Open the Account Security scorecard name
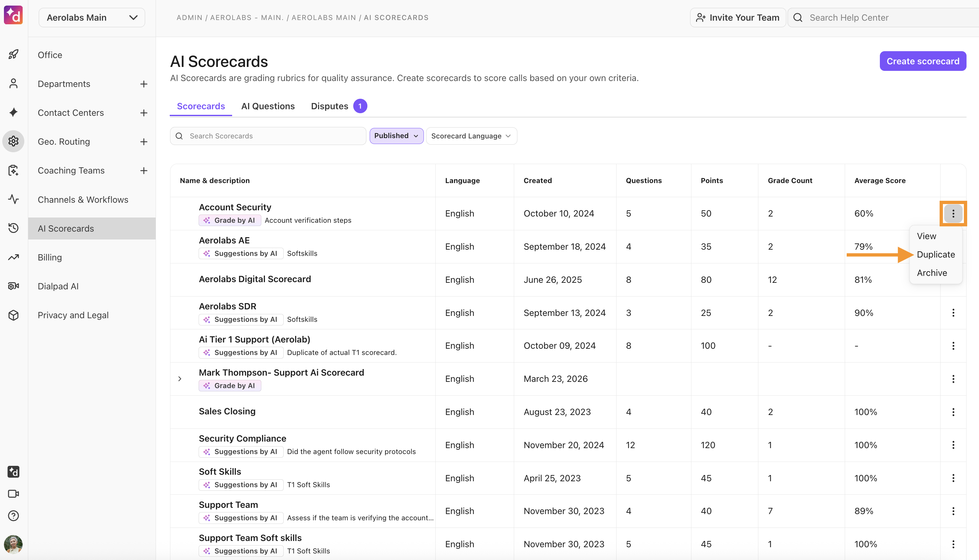The width and height of the screenshot is (979, 560). coord(235,207)
